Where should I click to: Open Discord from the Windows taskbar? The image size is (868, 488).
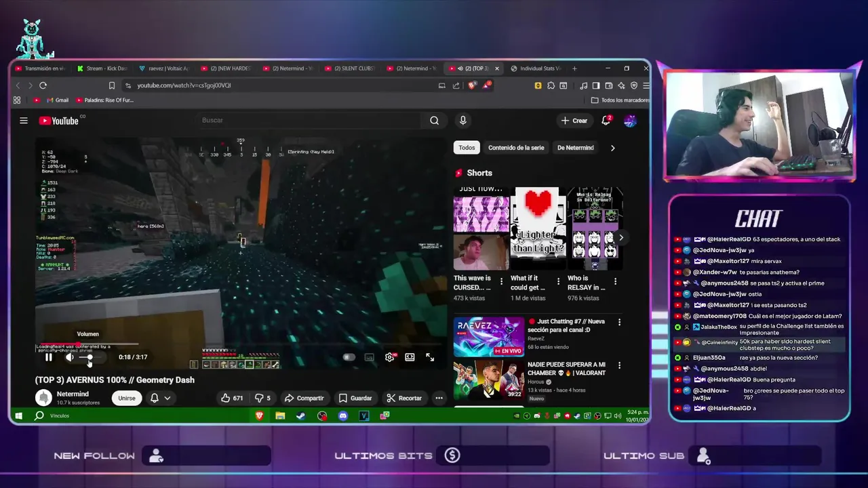343,415
